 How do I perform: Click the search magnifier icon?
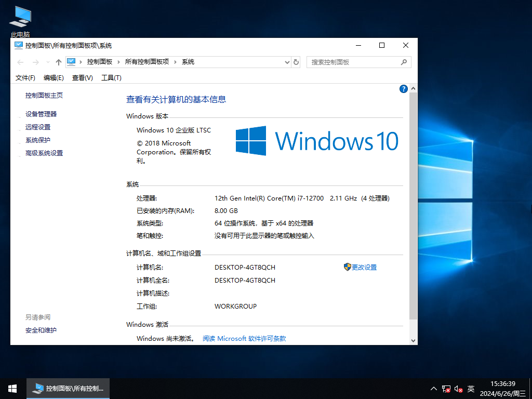pos(404,62)
